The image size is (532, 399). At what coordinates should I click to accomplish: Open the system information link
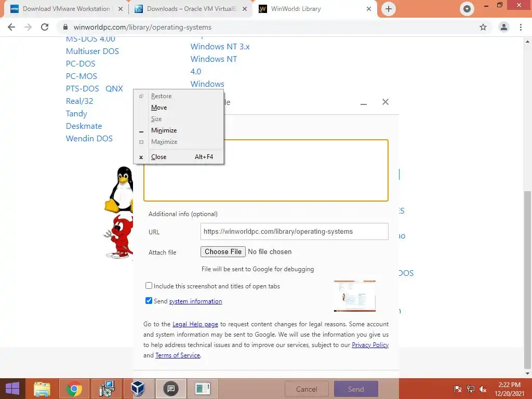tap(195, 301)
